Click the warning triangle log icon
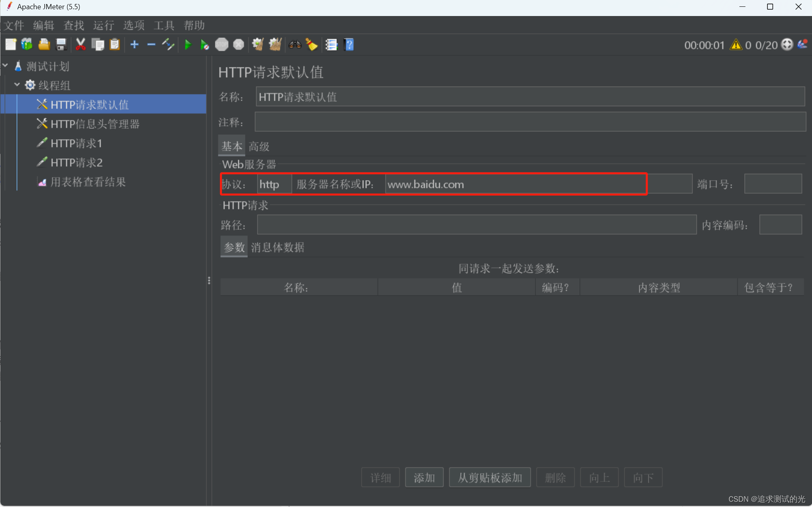This screenshot has height=507, width=812. [736, 45]
